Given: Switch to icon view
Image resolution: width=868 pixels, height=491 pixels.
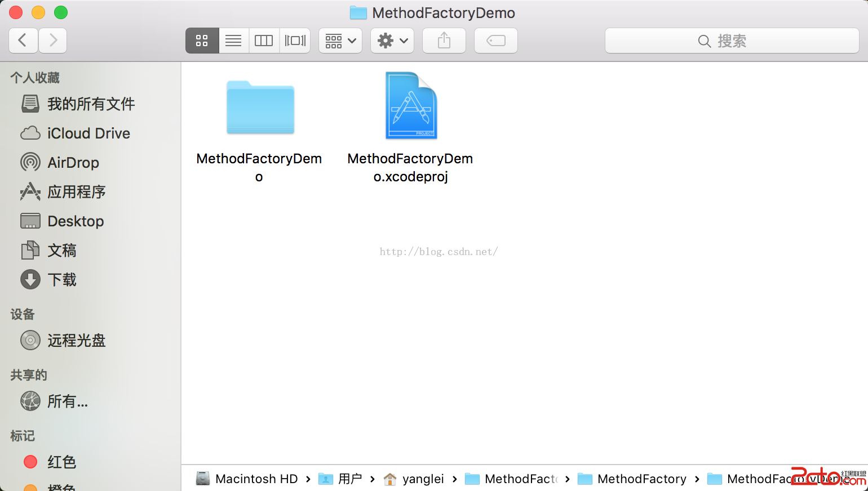Looking at the screenshot, I should coord(202,41).
